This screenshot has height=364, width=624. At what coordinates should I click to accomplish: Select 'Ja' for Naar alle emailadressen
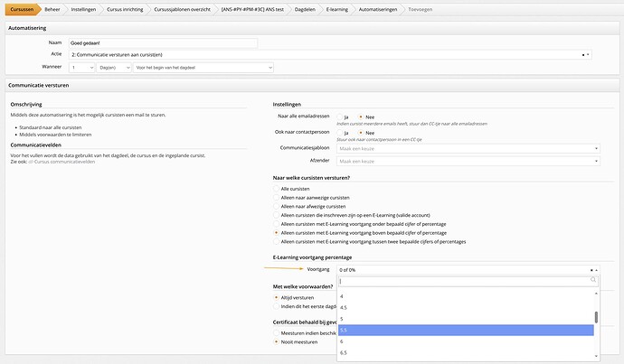pyautogui.click(x=337, y=117)
